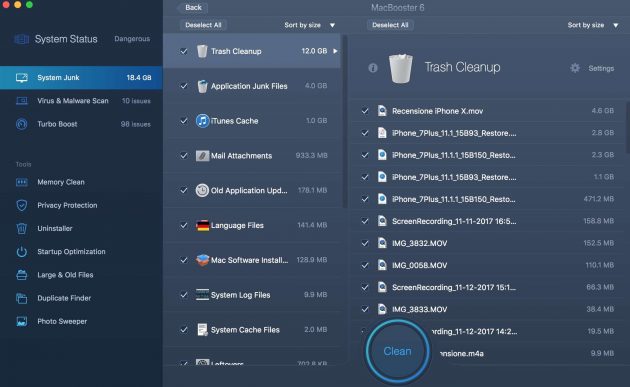Click file icon of Recensione iPhone X.mov

point(382,111)
